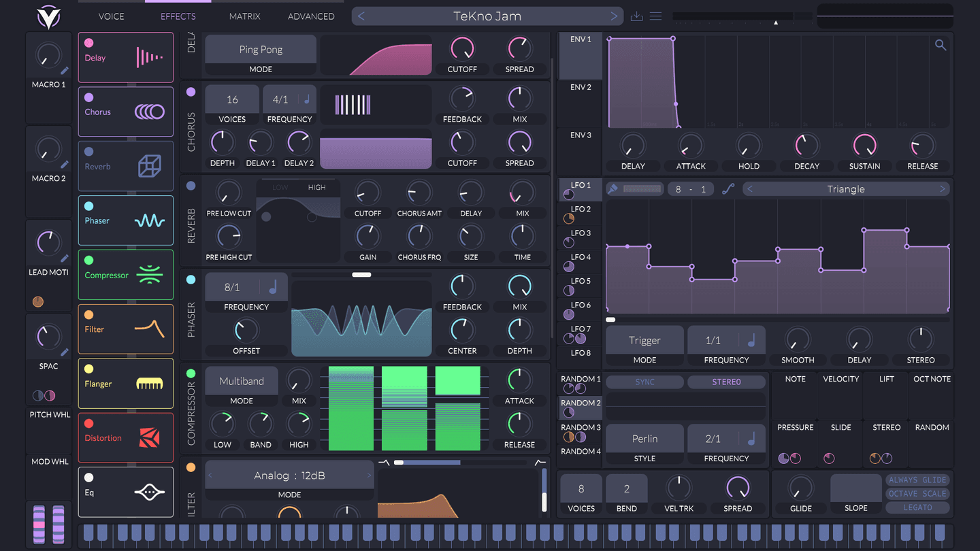
Task: Toggle STEREO mode for Random 1
Action: pos(726,382)
